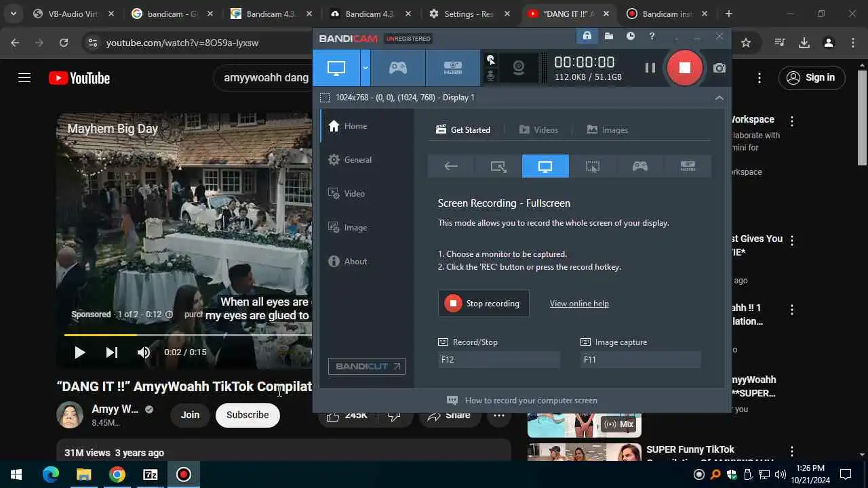
Task: Skip to next video in player
Action: click(112, 352)
